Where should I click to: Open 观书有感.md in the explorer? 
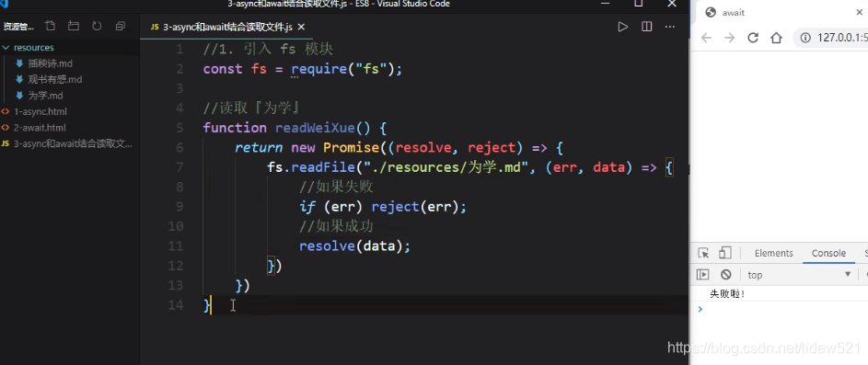coord(55,80)
